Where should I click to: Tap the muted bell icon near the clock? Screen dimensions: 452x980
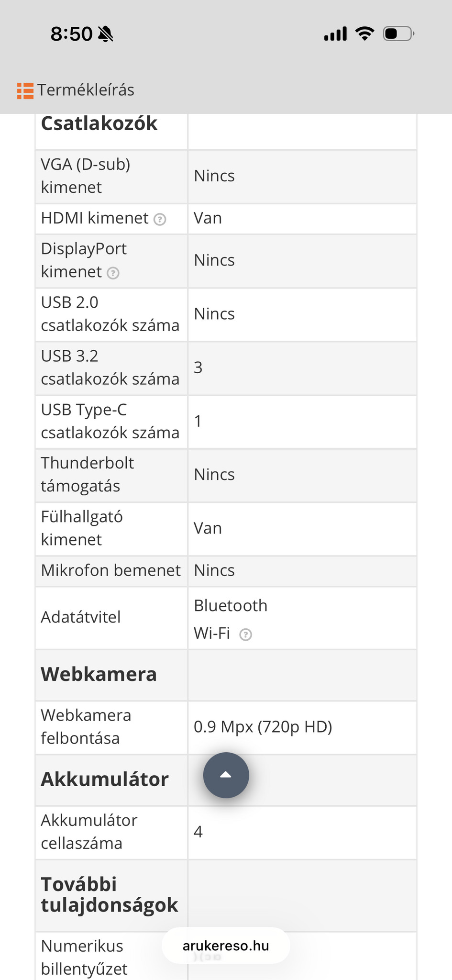[x=105, y=34]
